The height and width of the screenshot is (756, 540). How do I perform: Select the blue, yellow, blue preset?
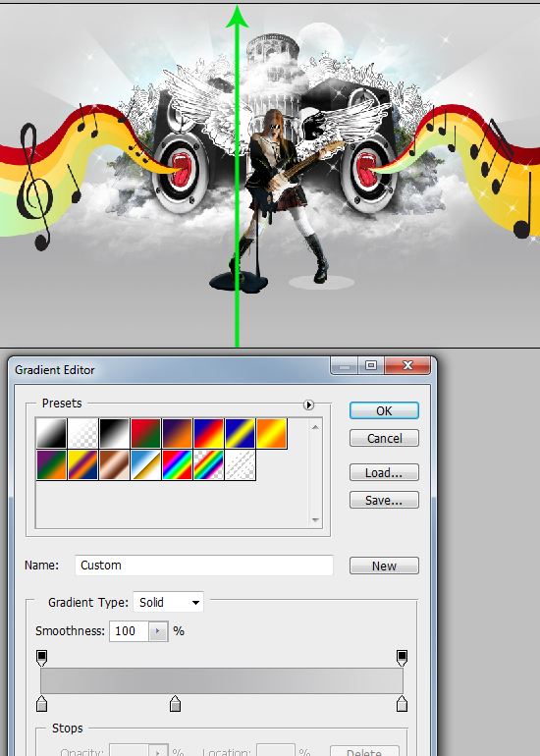(240, 433)
